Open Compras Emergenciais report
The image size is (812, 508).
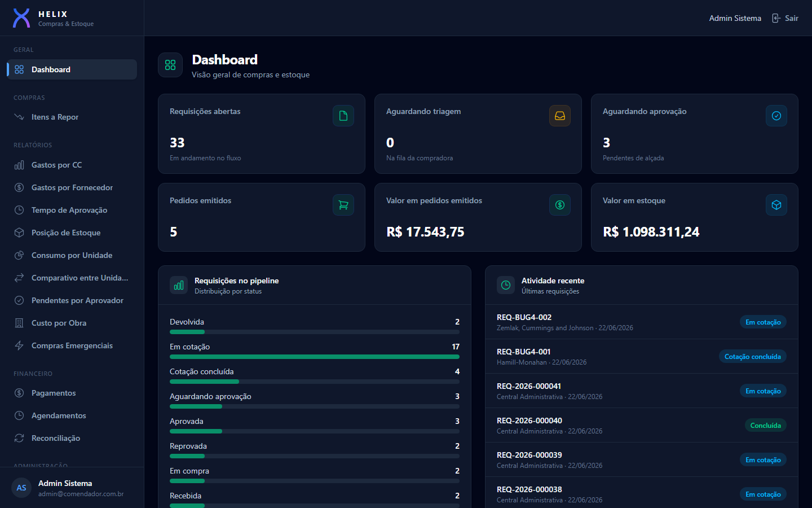(72, 345)
